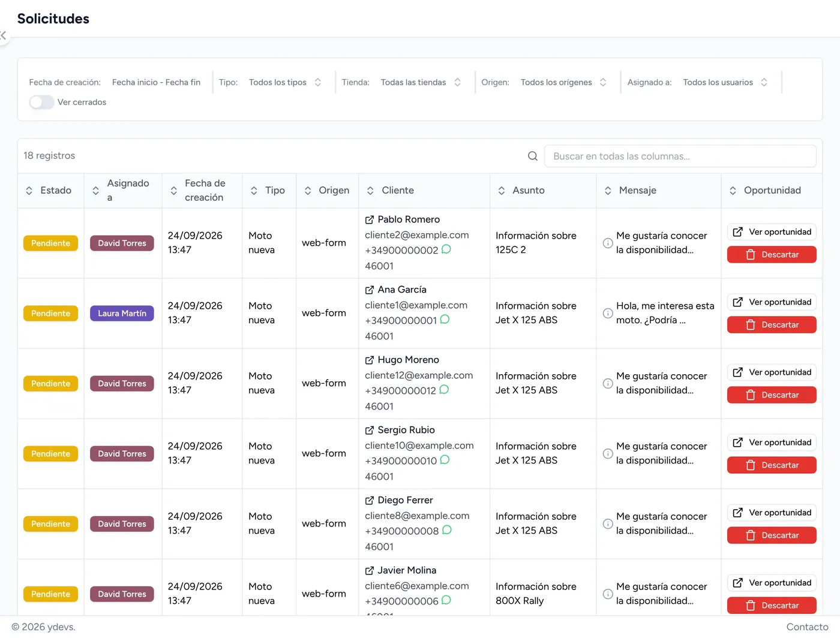Focus the Buscar en todas las columnas field
This screenshot has height=638, width=840.
coord(680,156)
